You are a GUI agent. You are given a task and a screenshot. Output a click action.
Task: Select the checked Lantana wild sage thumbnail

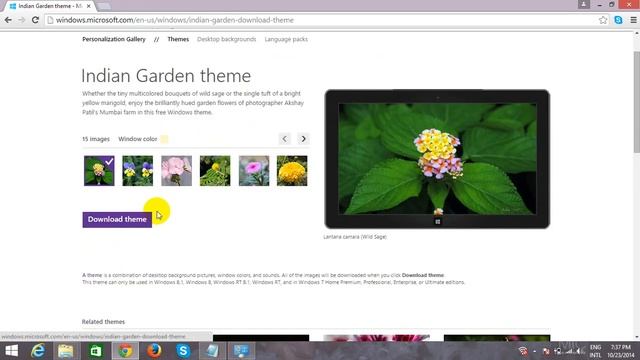pyautogui.click(x=99, y=171)
